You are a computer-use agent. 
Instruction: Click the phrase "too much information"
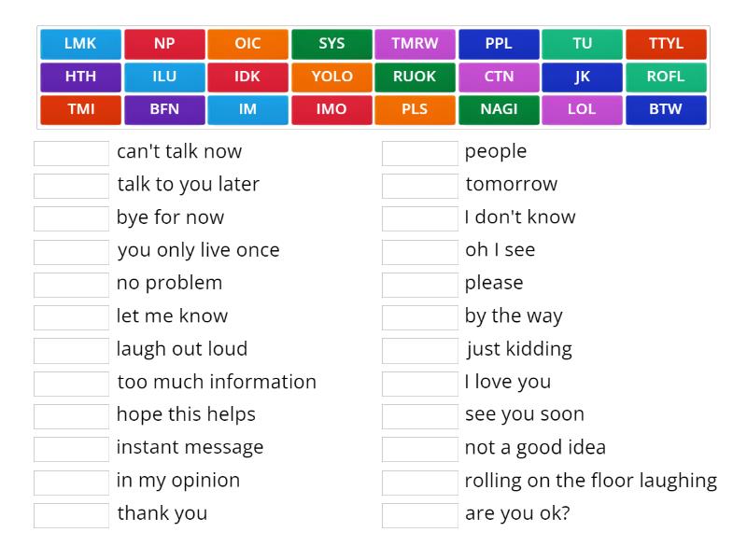pyautogui.click(x=216, y=382)
